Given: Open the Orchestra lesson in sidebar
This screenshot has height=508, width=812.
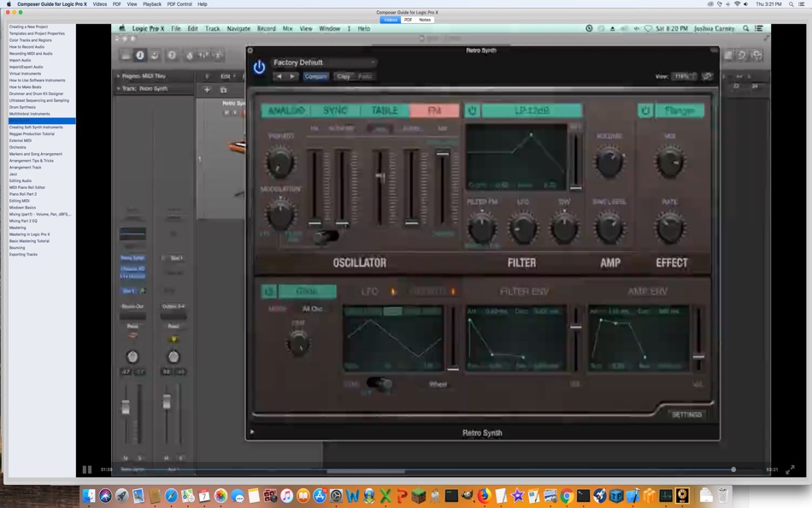Looking at the screenshot, I should point(18,147).
